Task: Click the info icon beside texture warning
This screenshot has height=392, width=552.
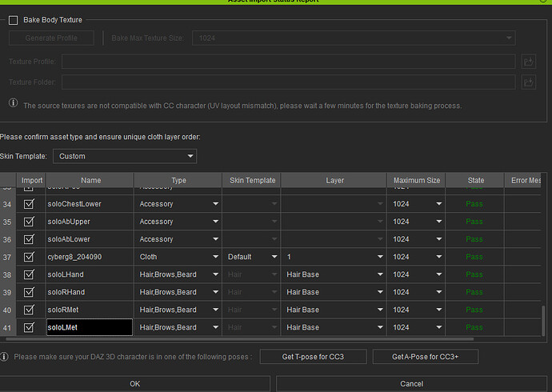Action: (14, 104)
